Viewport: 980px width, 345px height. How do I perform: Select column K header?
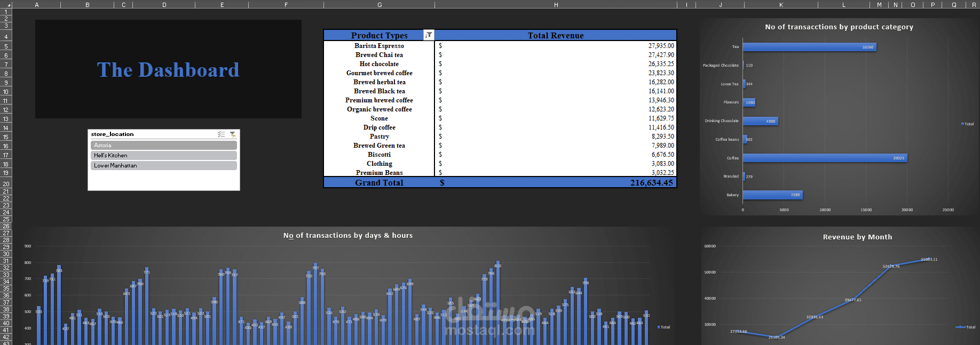[781, 4]
